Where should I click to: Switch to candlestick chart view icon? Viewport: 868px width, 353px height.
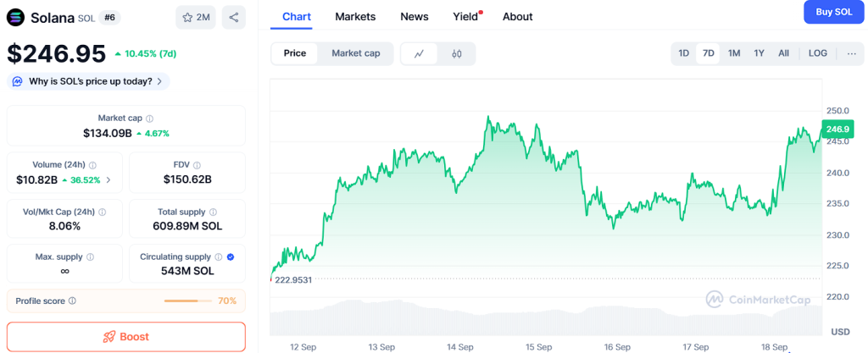tap(457, 53)
